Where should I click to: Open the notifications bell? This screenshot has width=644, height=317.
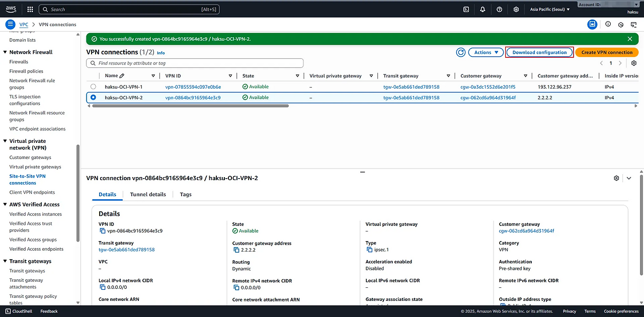[482, 9]
